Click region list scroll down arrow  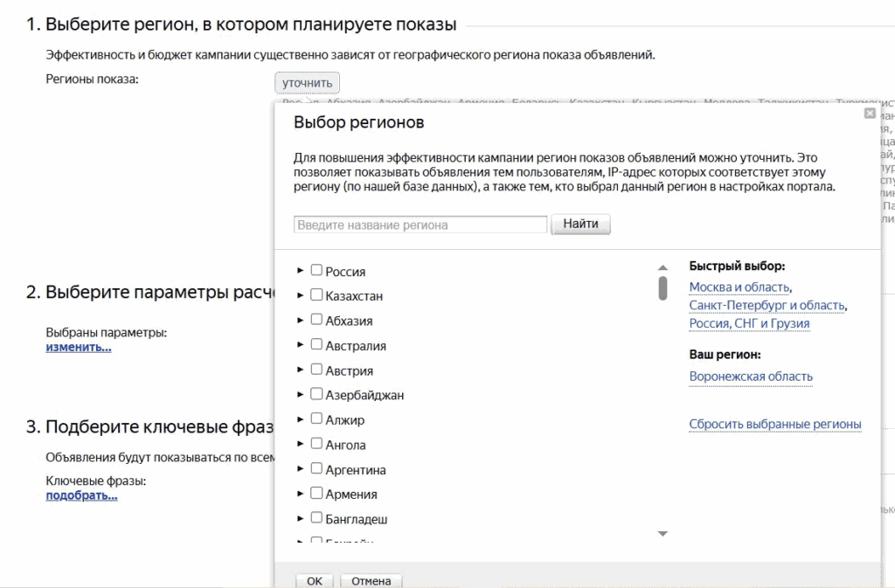[x=663, y=534]
